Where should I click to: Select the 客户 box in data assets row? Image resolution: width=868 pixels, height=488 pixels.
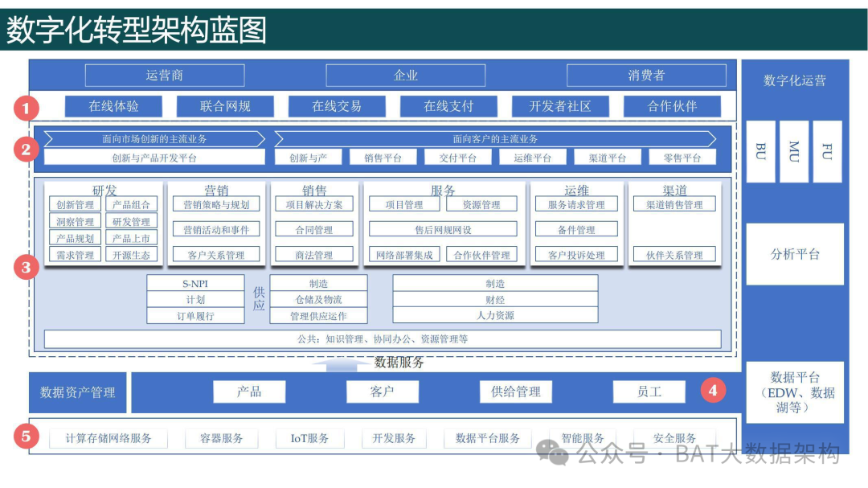382,392
